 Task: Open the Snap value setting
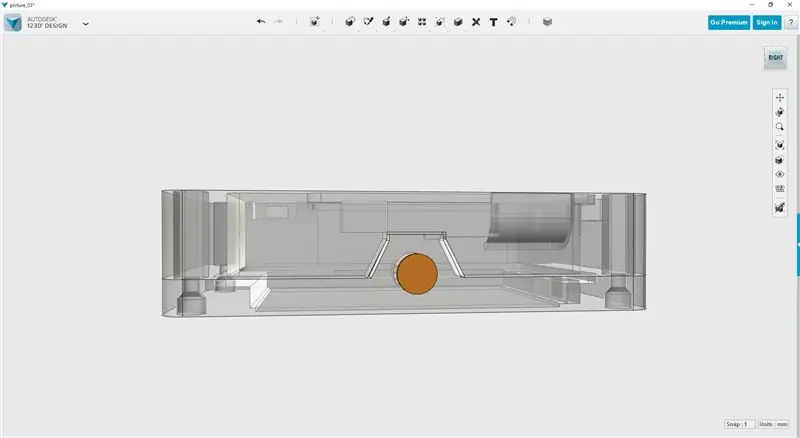point(739,424)
